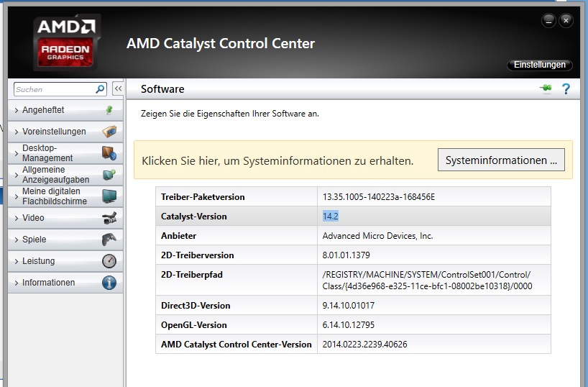The image size is (588, 387).
Task: Open the Einstellungen button
Action: tap(540, 65)
